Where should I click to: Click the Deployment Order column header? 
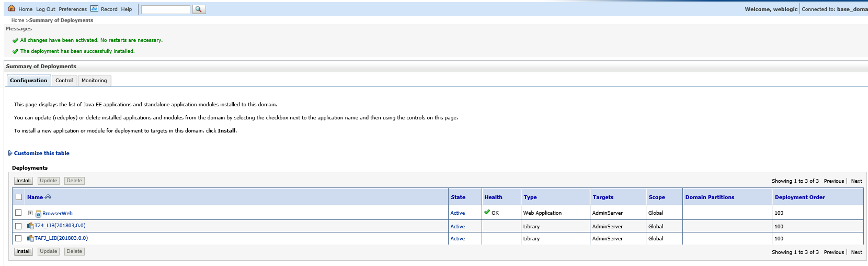(800, 197)
